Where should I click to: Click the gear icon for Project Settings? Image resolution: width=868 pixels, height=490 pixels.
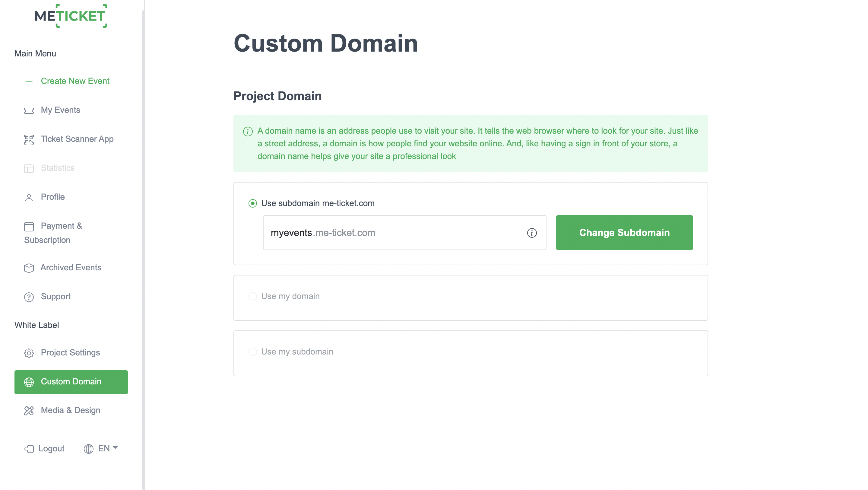tap(29, 353)
